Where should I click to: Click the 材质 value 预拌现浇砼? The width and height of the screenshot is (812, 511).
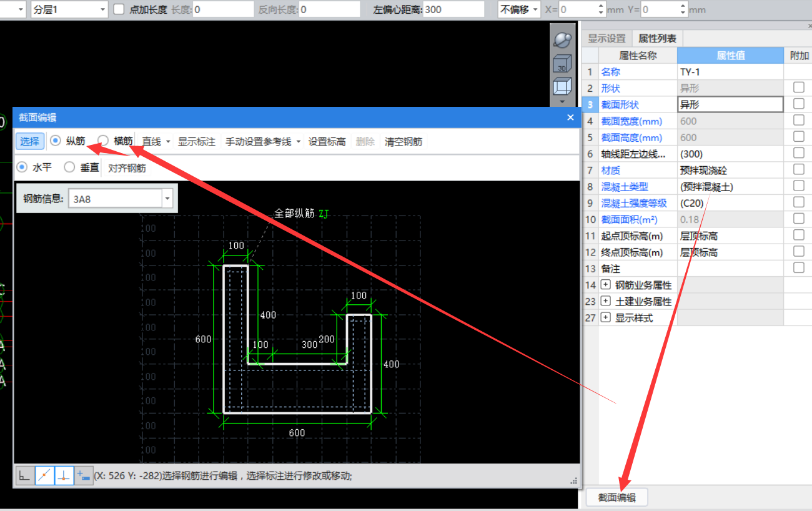pyautogui.click(x=730, y=170)
